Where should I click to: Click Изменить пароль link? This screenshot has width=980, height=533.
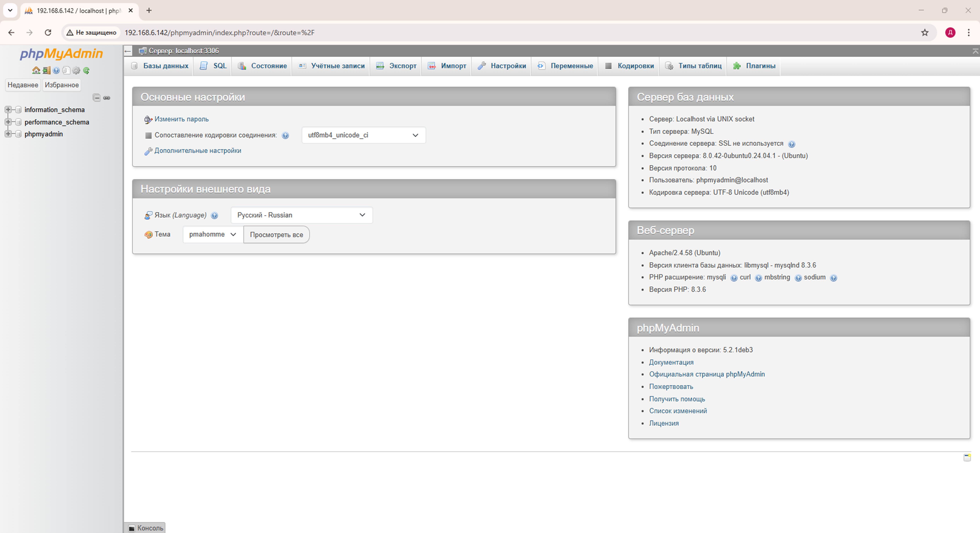coord(181,119)
